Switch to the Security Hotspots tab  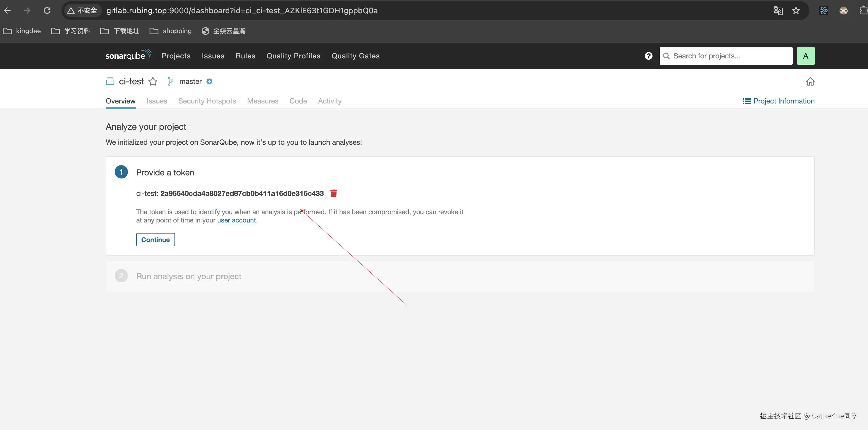[207, 101]
